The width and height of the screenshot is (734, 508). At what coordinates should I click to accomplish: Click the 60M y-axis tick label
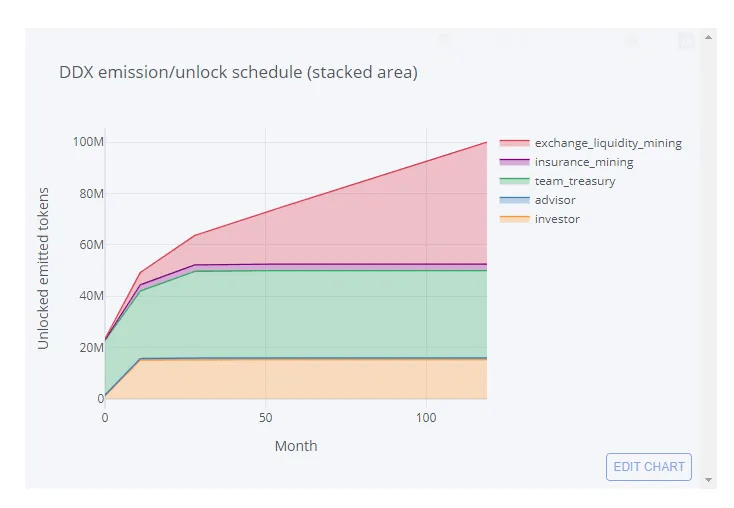(91, 245)
